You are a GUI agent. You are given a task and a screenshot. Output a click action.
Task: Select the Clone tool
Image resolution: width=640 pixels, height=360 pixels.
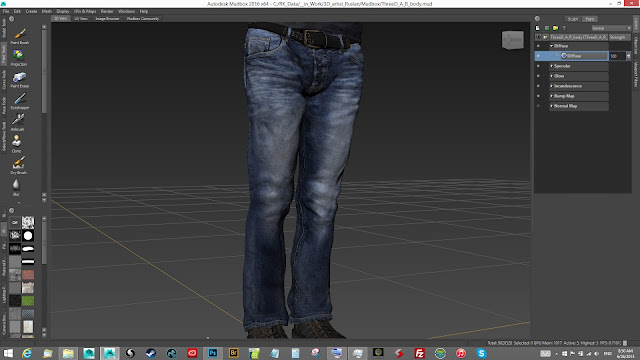click(x=16, y=144)
